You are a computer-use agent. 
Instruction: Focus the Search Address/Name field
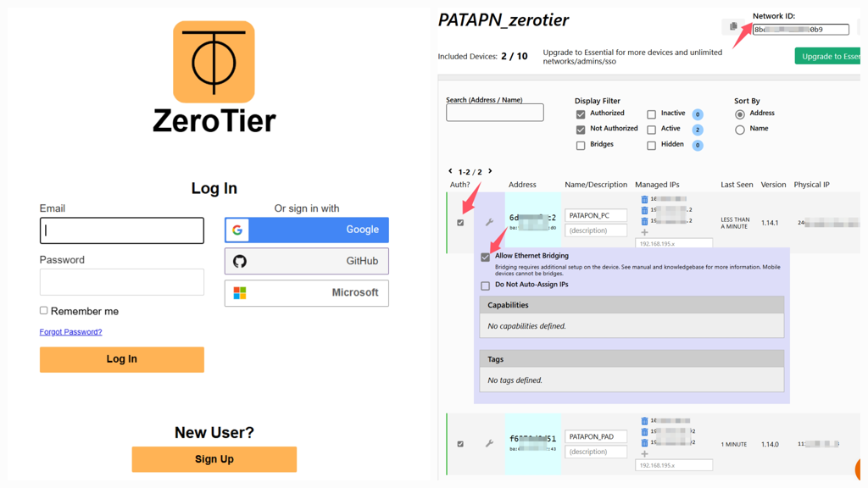[494, 113]
